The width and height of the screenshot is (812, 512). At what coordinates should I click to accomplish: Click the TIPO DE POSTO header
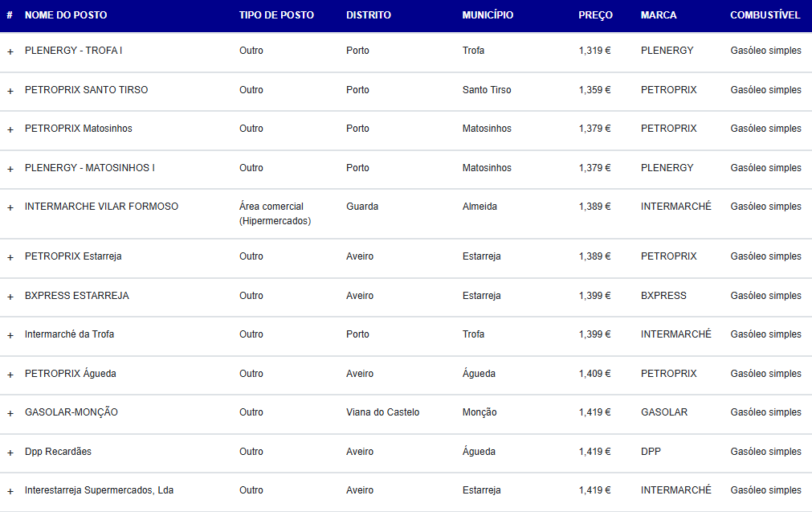click(276, 15)
